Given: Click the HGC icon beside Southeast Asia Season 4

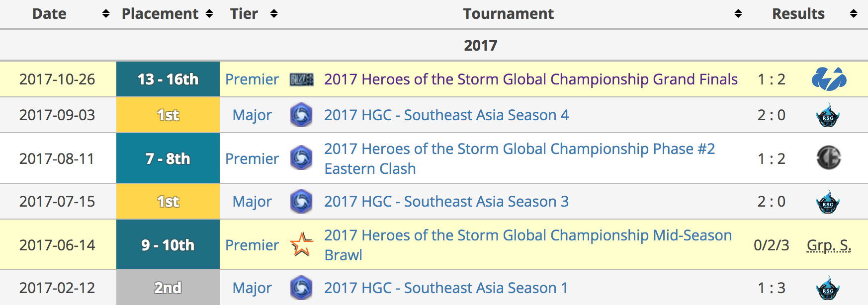Looking at the screenshot, I should coord(301,115).
